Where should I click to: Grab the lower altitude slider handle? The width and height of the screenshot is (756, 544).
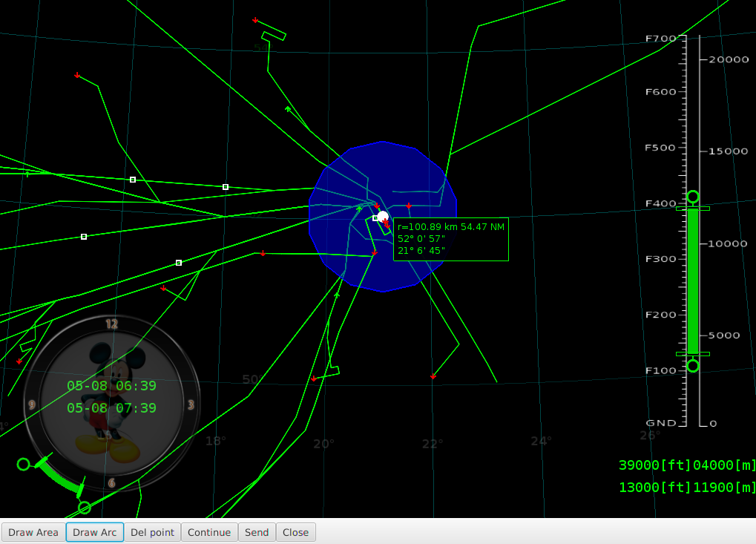pyautogui.click(x=693, y=366)
